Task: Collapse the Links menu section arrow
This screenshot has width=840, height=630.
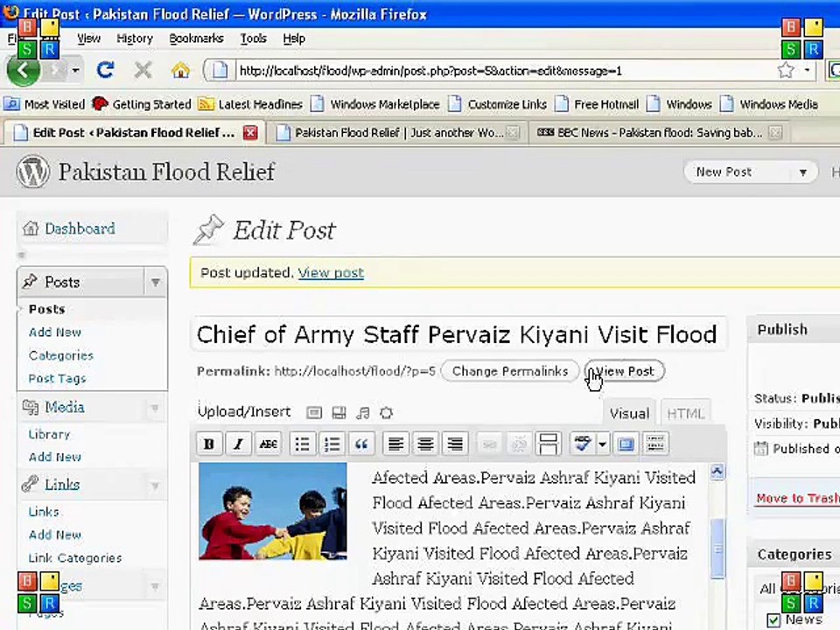Action: (x=155, y=486)
